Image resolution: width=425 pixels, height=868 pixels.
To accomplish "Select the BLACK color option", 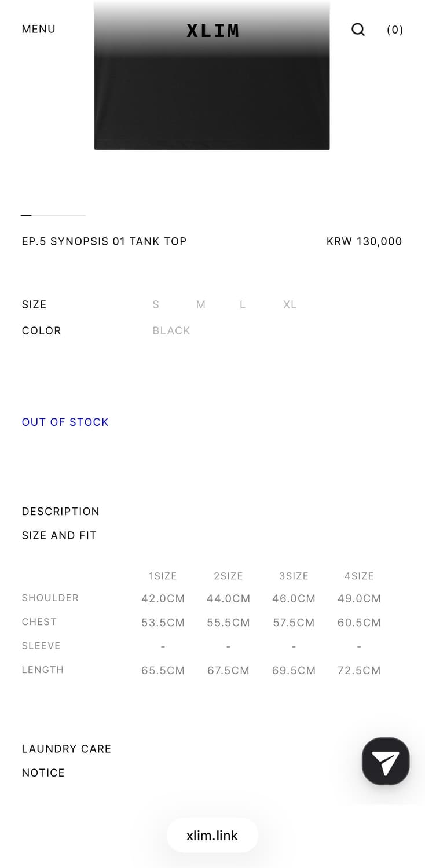I will tap(171, 330).
